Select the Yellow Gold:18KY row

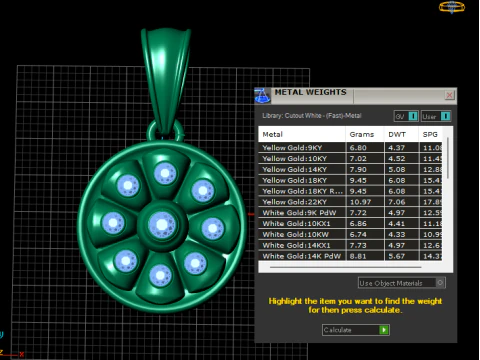click(350, 180)
